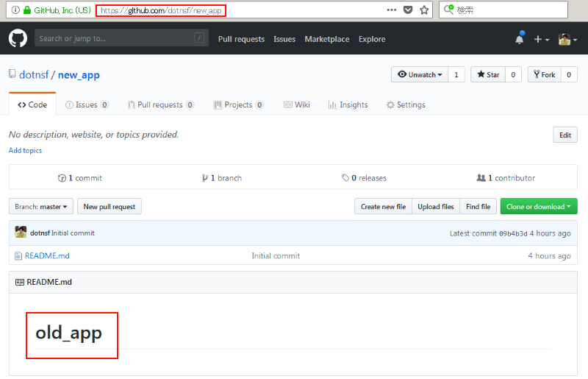Screen dimensions: 588x379
Task: Open the README.md file link
Action: tap(47, 256)
